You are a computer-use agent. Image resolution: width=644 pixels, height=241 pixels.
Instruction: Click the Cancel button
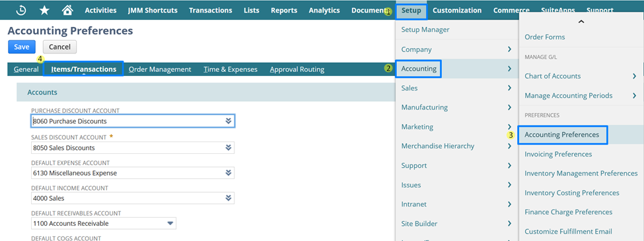(x=59, y=47)
